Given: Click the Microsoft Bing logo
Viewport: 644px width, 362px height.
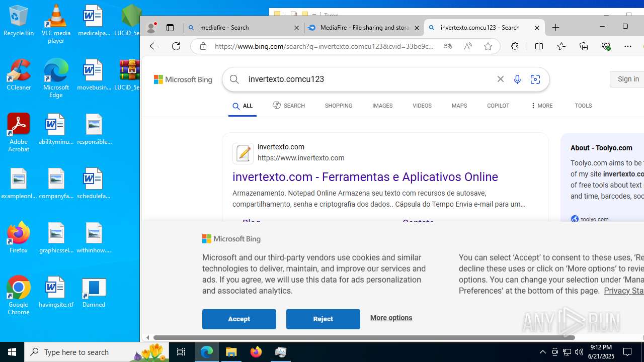Looking at the screenshot, I should click(x=183, y=79).
